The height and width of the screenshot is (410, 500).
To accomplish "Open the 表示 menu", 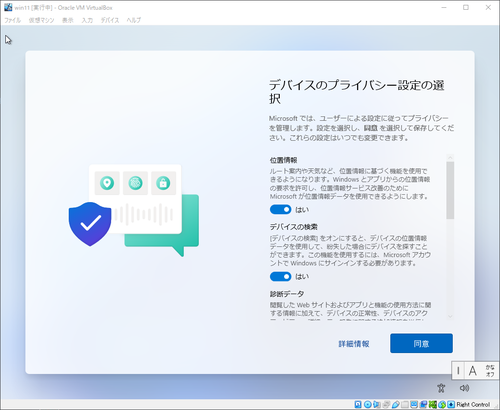I will 68,20.
